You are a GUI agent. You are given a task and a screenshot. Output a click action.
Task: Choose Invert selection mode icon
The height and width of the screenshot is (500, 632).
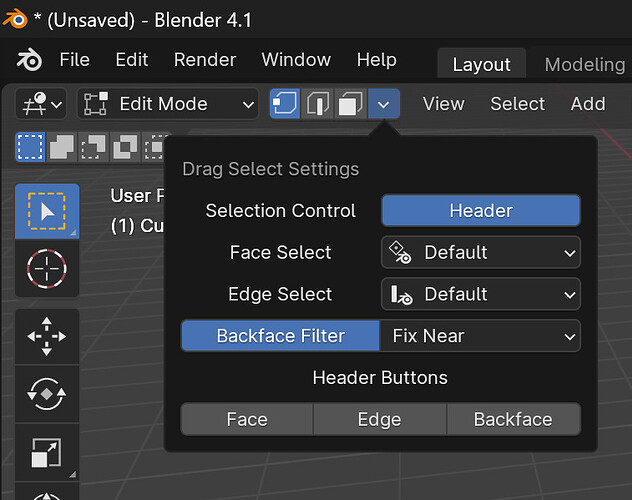point(125,147)
